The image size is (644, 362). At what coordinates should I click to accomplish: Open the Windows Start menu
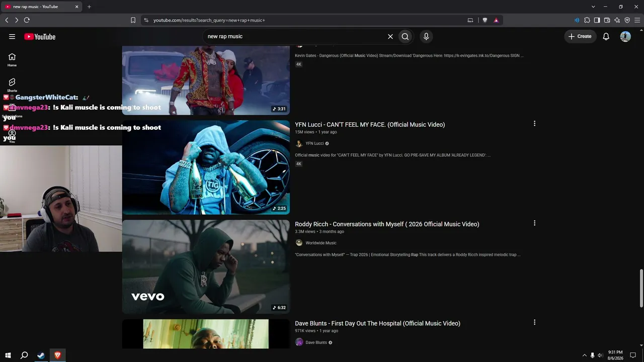8,355
